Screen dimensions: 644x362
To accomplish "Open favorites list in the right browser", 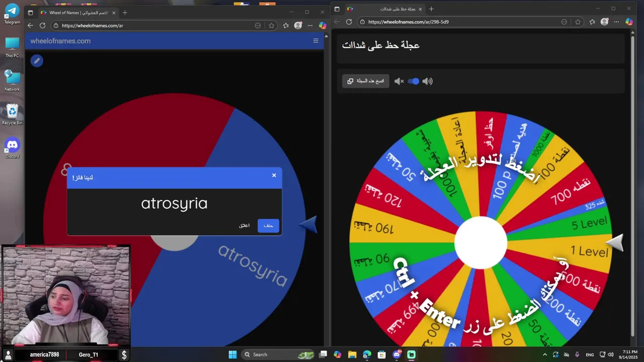I will tap(592, 22).
